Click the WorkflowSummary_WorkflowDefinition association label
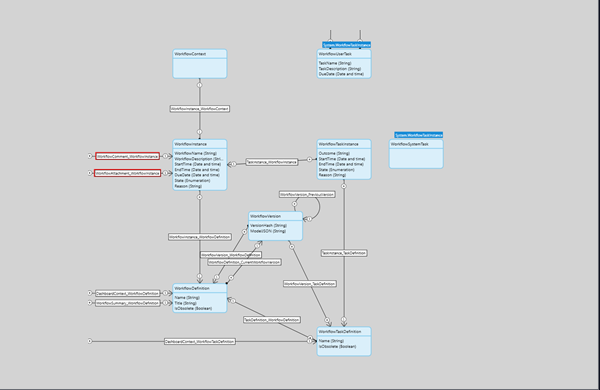The width and height of the screenshot is (600, 390). (x=127, y=303)
